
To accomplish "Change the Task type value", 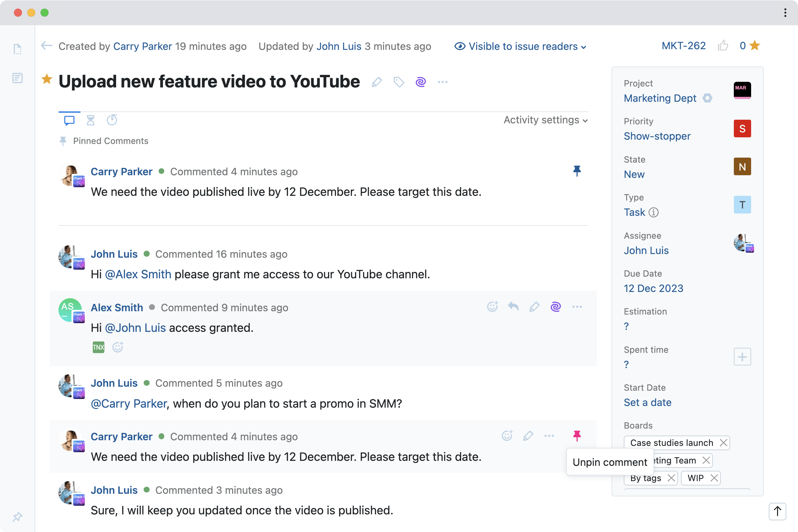I will (x=634, y=212).
